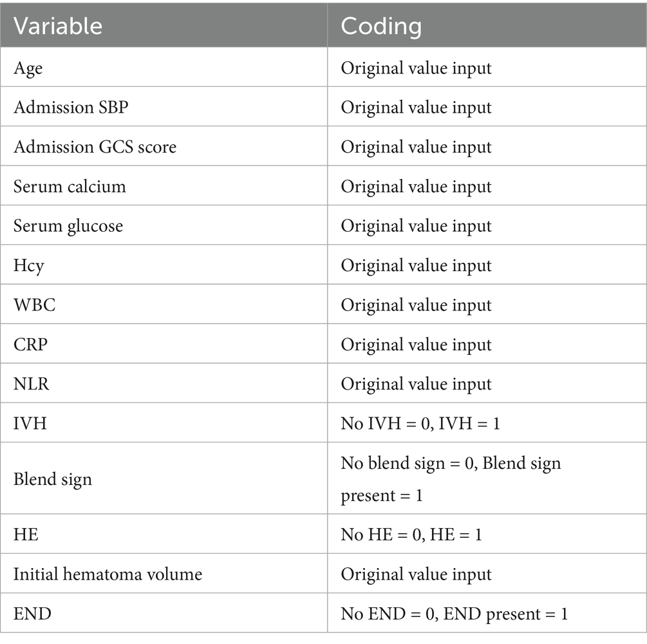Select the IVH variable cell
Image resolution: width=647 pixels, height=644 pixels.
[x=29, y=423]
